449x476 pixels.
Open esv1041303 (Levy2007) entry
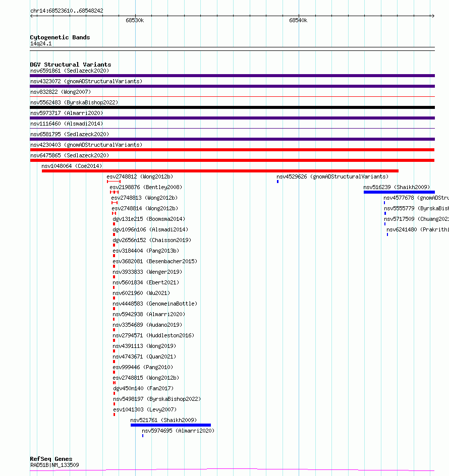[x=145, y=410]
